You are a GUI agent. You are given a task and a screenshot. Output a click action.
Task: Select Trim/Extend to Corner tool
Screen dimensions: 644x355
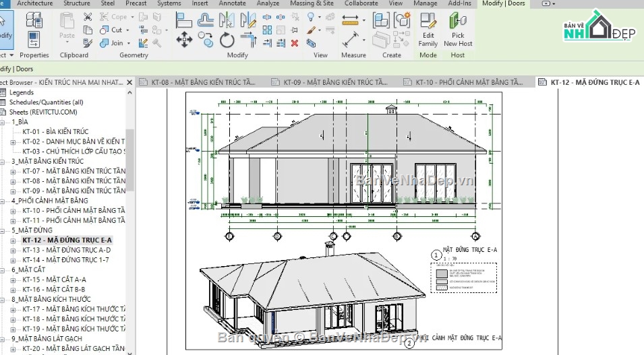(248, 40)
